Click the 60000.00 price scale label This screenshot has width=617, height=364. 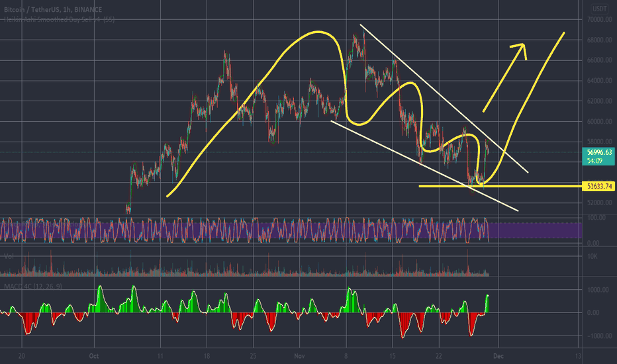[599, 122]
